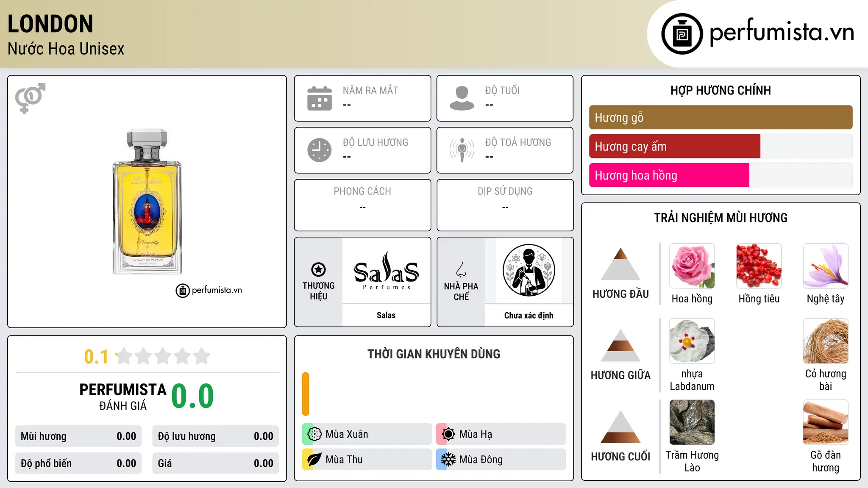Click the Hương gỗ accord bar
The image size is (868, 488).
click(721, 117)
